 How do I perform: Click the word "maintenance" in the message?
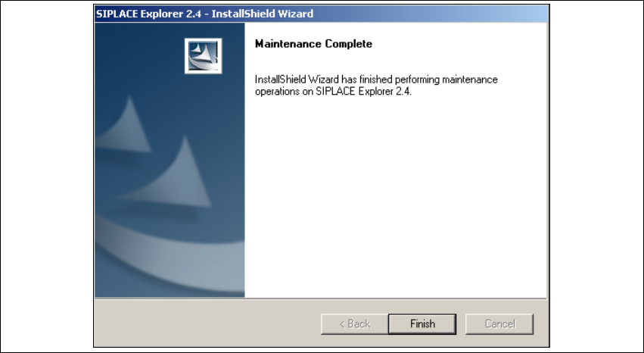468,80
